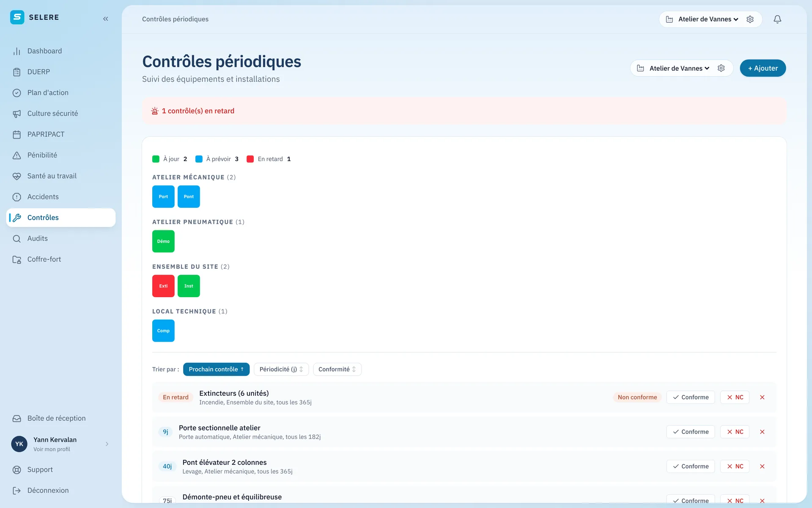Open the notifications bell
This screenshot has height=508, width=812.
tap(777, 19)
